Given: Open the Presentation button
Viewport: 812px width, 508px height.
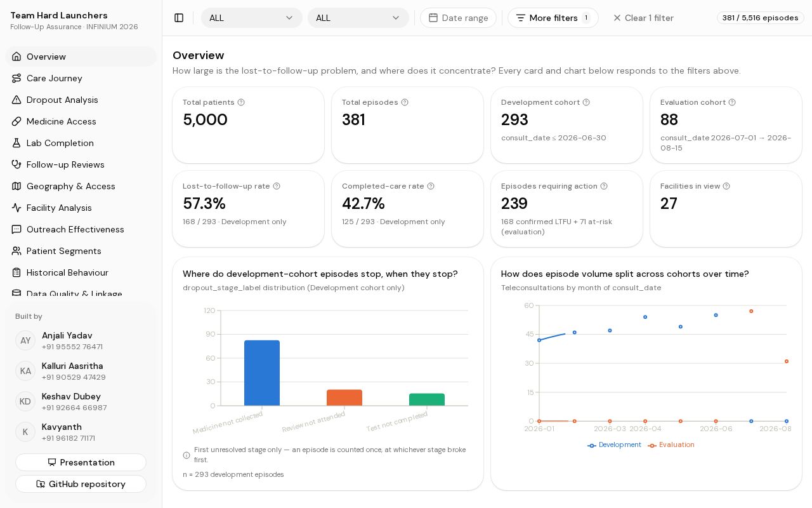Looking at the screenshot, I should [81, 462].
